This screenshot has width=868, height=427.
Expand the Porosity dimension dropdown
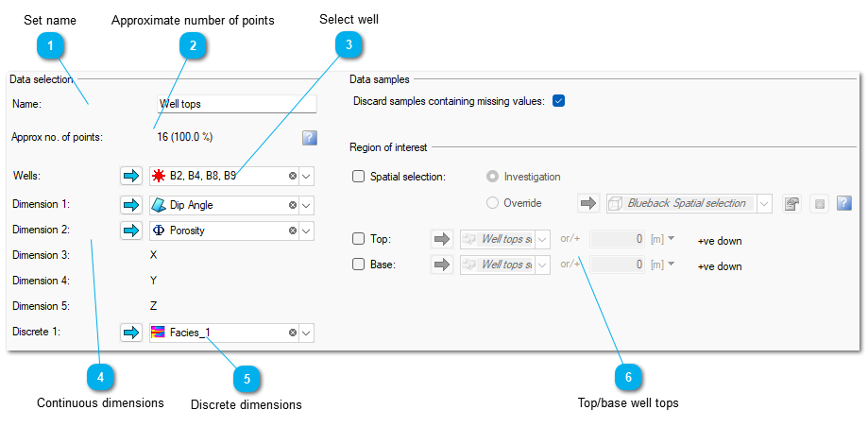(x=307, y=231)
